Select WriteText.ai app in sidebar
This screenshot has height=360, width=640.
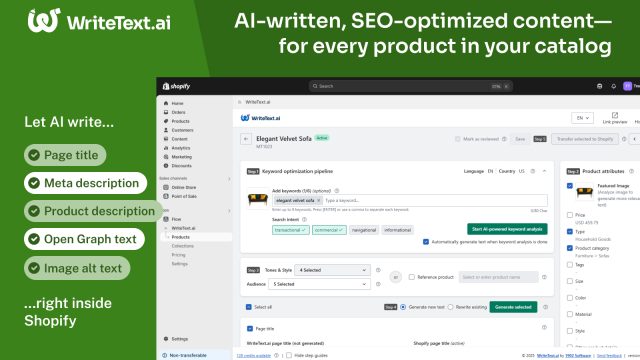[183, 228]
